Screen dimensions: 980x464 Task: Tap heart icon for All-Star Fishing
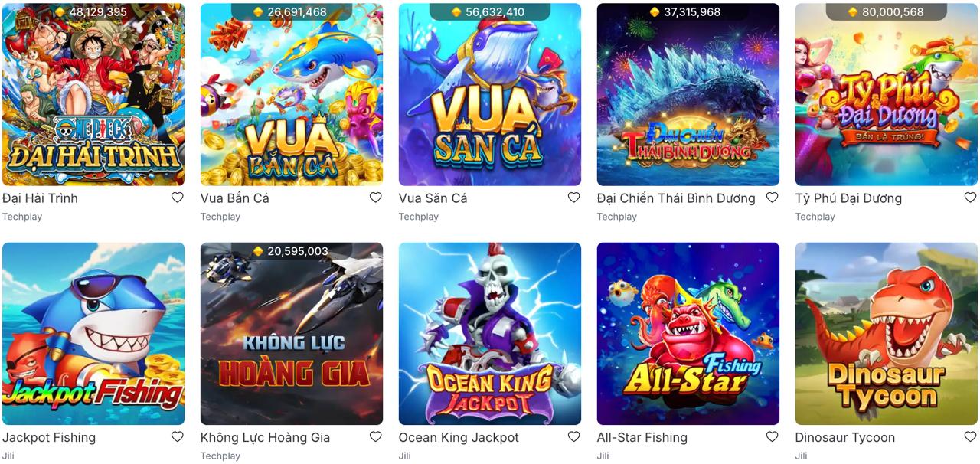[772, 437]
